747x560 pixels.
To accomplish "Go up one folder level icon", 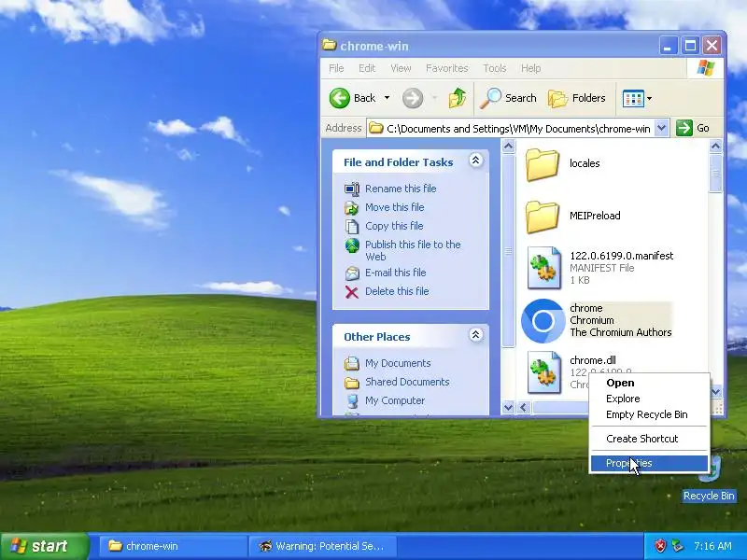I will tap(458, 98).
